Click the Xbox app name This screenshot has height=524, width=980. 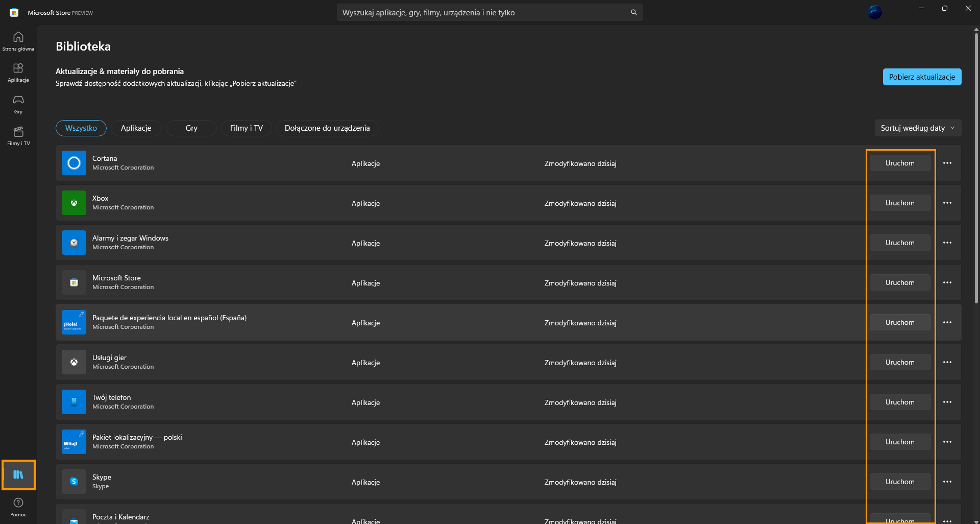pyautogui.click(x=101, y=198)
